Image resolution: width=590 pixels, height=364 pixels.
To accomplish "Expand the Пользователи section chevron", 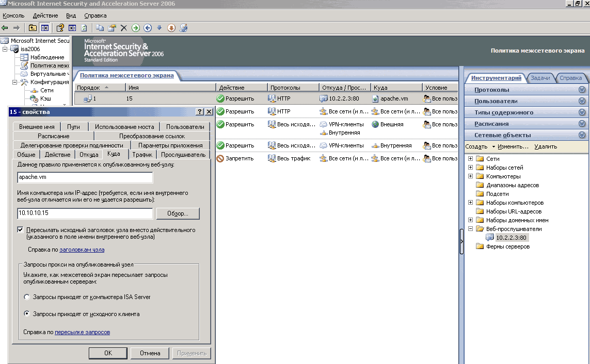I will [x=582, y=101].
